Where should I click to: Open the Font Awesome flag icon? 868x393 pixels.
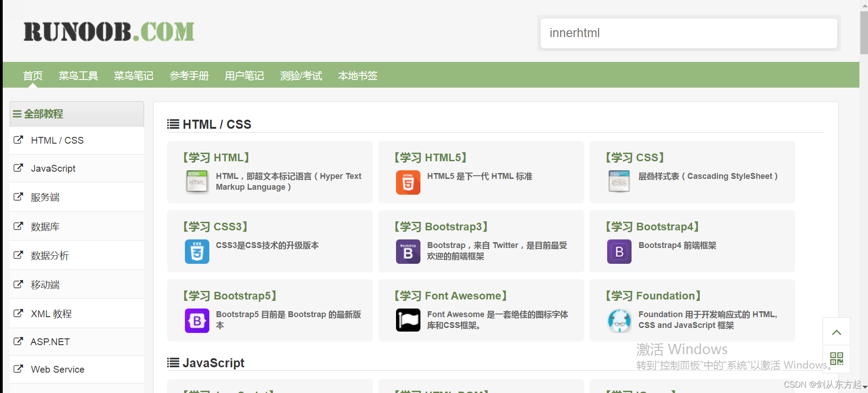[408, 320]
